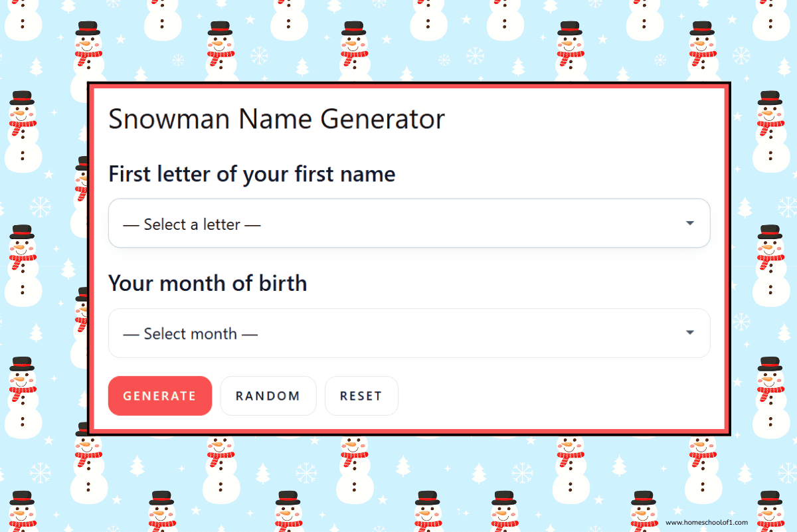Click the snowman left of the page title

(x=23, y=130)
